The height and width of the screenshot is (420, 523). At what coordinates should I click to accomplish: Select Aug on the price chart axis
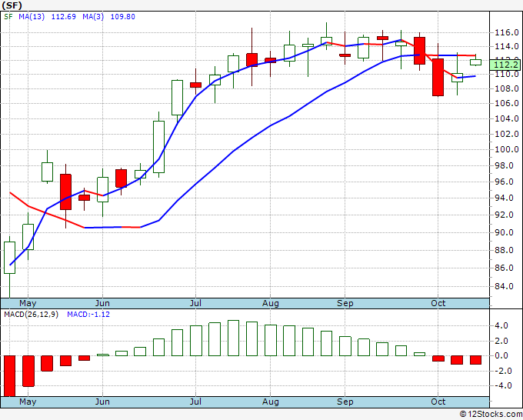point(270,303)
